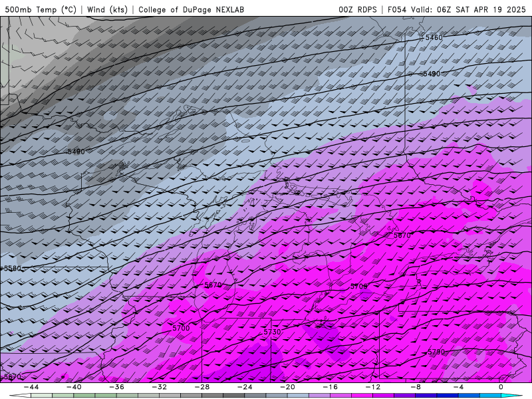Screen dimensions: 532x399
Task: Click the -12 colorbar tick label
Action: (x=373, y=387)
